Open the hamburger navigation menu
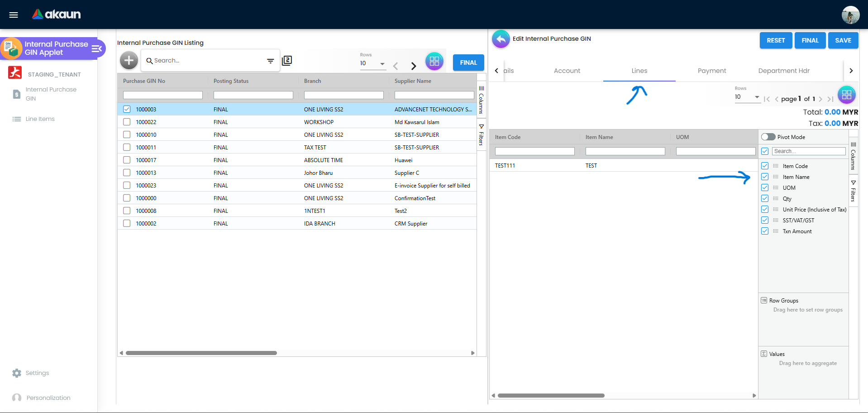This screenshot has height=413, width=868. tap(13, 14)
